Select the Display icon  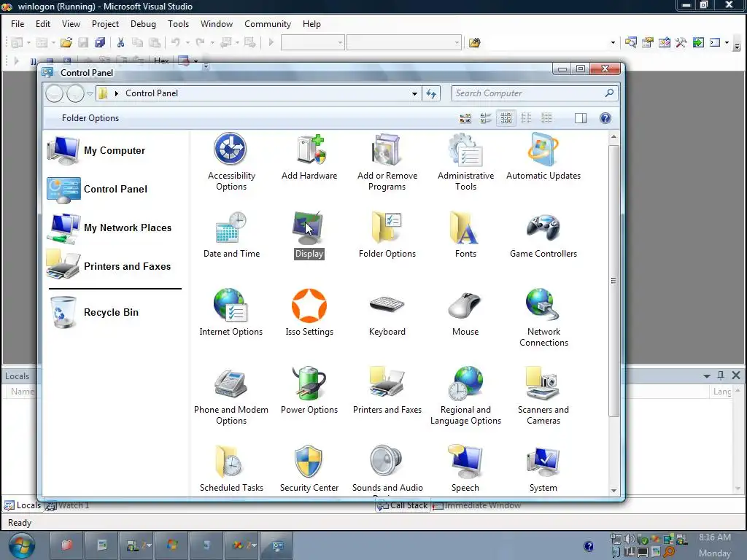point(309,235)
